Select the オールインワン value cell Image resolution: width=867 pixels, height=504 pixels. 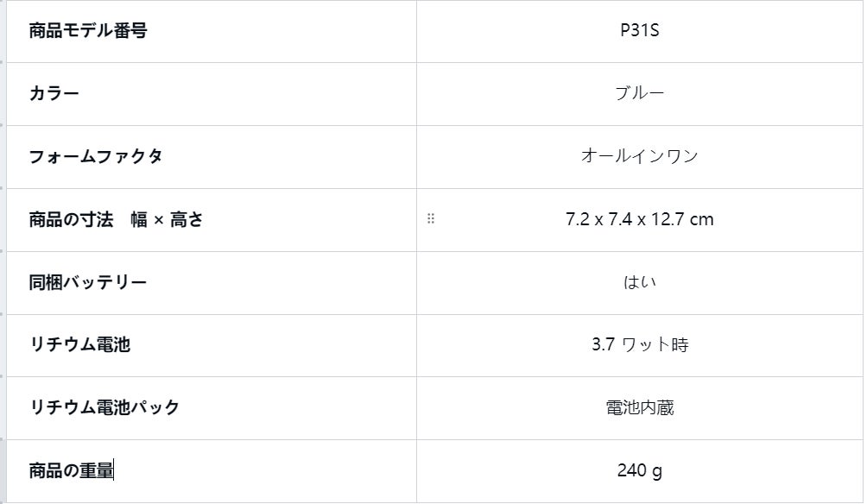pyautogui.click(x=639, y=156)
